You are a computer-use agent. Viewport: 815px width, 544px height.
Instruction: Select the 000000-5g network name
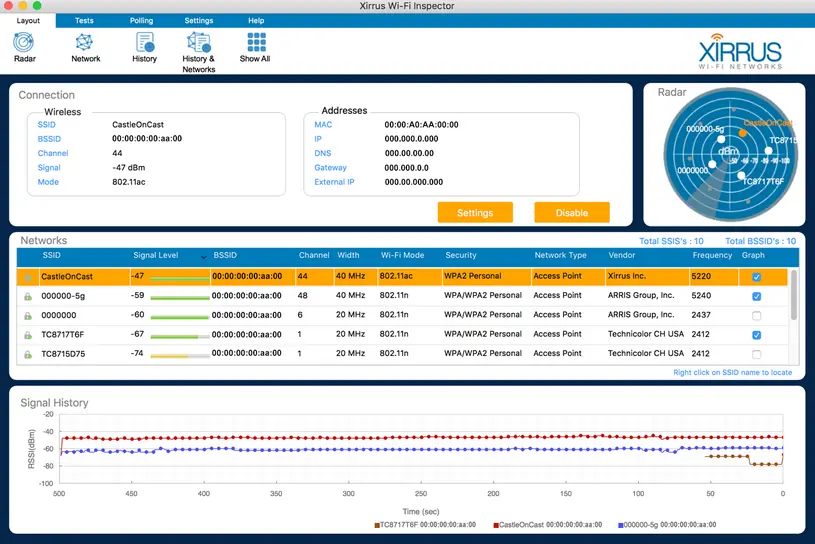63,296
